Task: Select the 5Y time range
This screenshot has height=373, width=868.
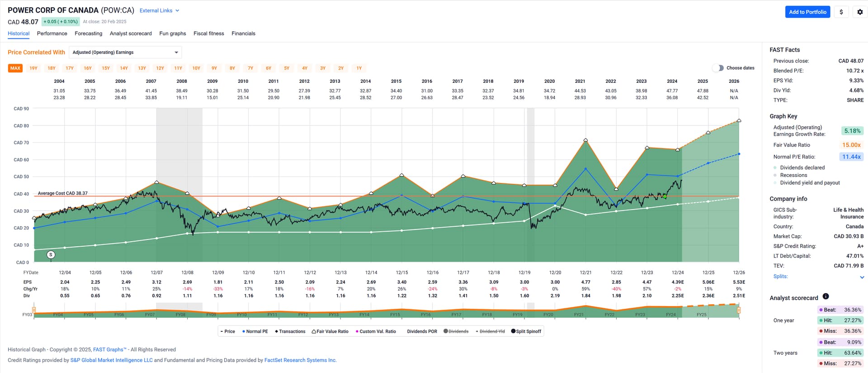Action: [x=287, y=68]
